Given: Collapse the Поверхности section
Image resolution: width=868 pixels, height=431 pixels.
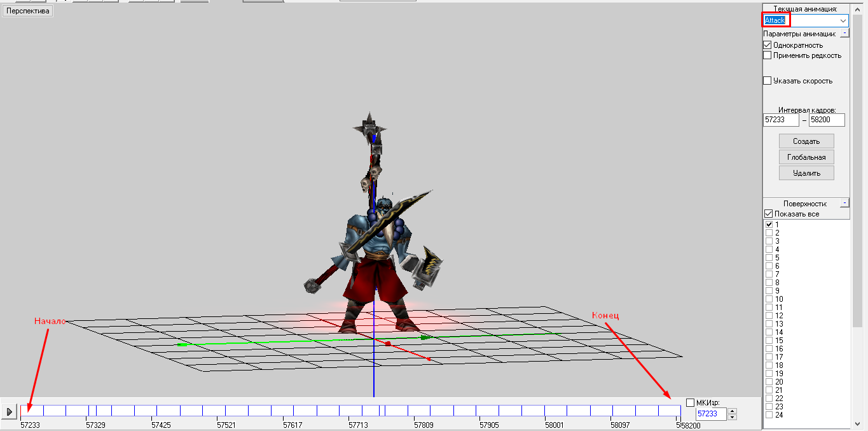Looking at the screenshot, I should (x=844, y=203).
